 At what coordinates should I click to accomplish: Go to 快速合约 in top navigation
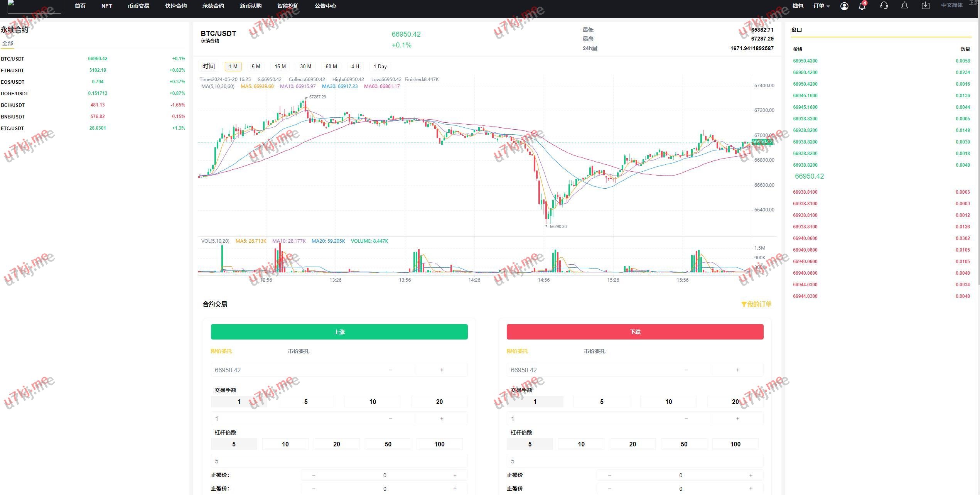tap(176, 6)
